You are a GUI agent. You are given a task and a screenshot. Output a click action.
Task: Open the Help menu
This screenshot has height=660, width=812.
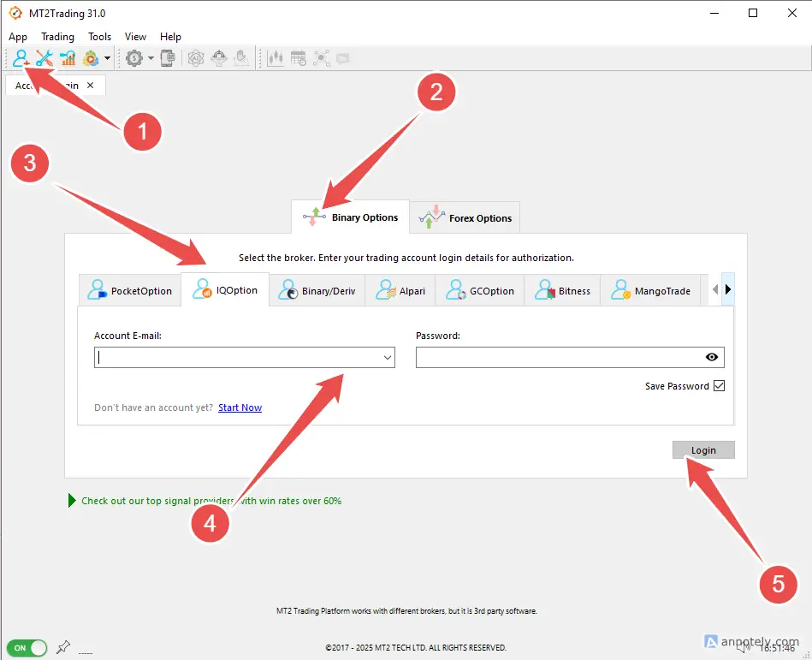(x=170, y=37)
